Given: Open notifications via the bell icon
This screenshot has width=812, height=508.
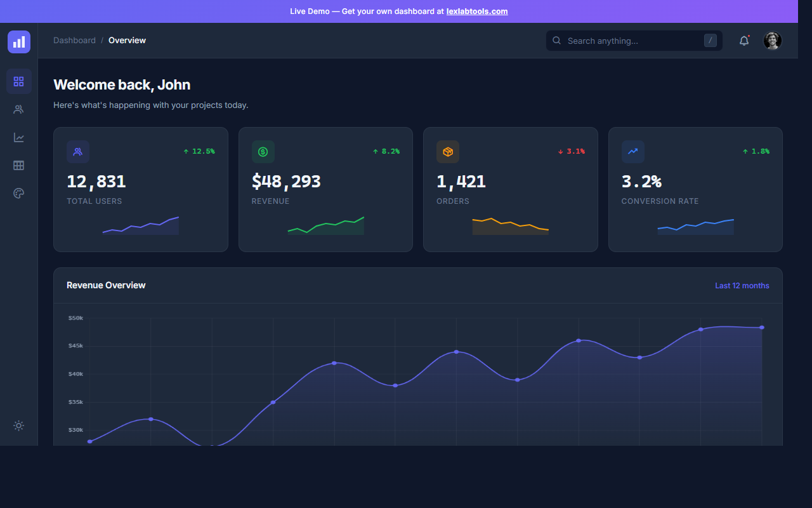Looking at the screenshot, I should 743,40.
